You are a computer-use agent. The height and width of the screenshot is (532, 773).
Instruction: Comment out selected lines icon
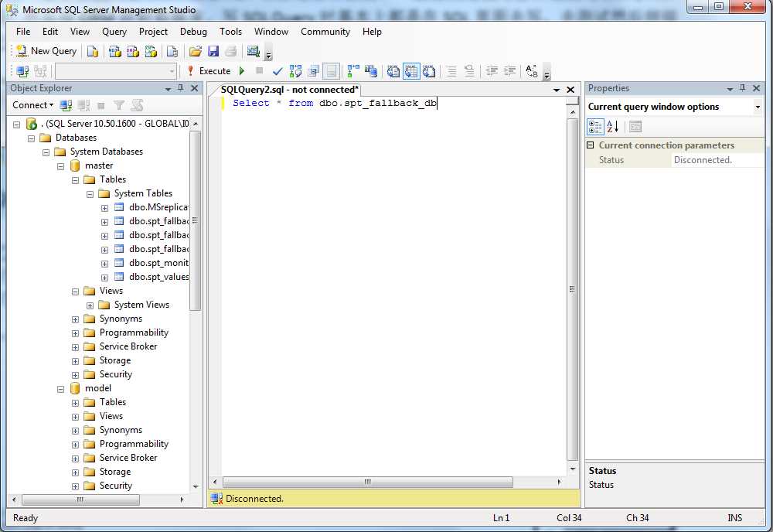pyautogui.click(x=451, y=71)
